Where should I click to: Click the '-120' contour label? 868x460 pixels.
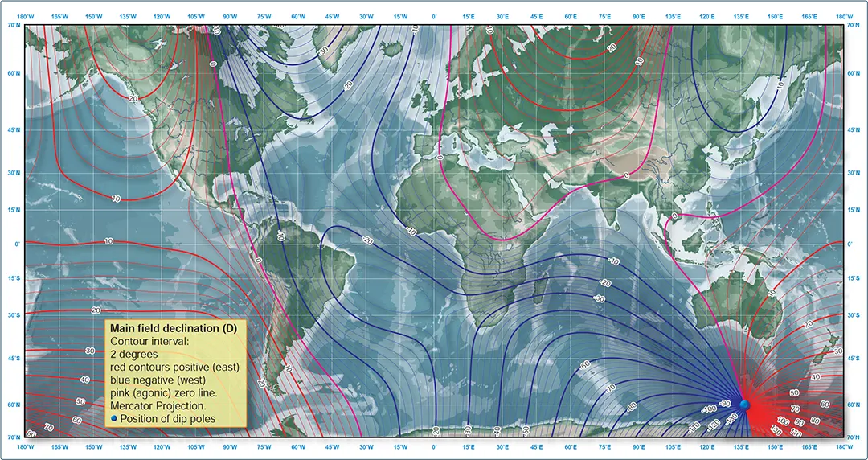coord(714,425)
